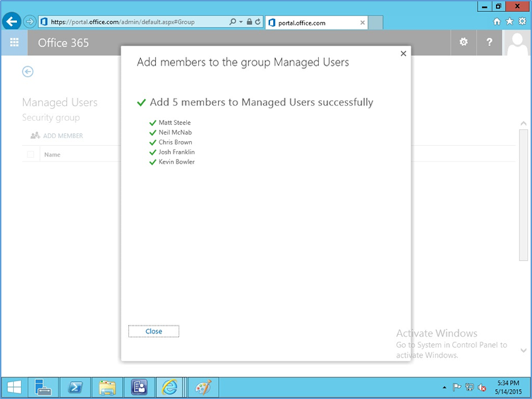Viewport: 532px width, 399px height.
Task: Toggle the select-all checkbox beside Name
Action: coord(31,154)
